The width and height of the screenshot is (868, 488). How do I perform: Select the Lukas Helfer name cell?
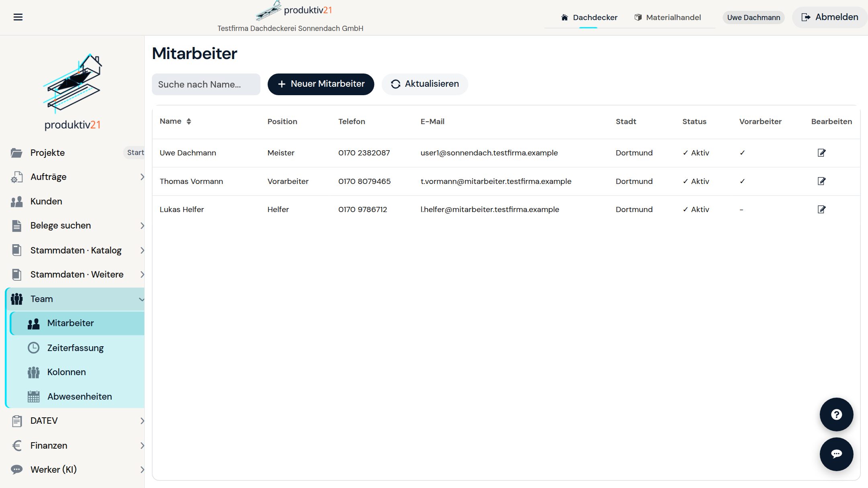tap(182, 209)
